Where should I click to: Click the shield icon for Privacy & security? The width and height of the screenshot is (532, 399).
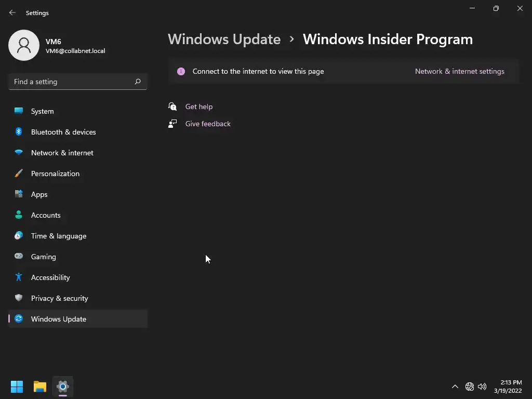[x=19, y=298]
